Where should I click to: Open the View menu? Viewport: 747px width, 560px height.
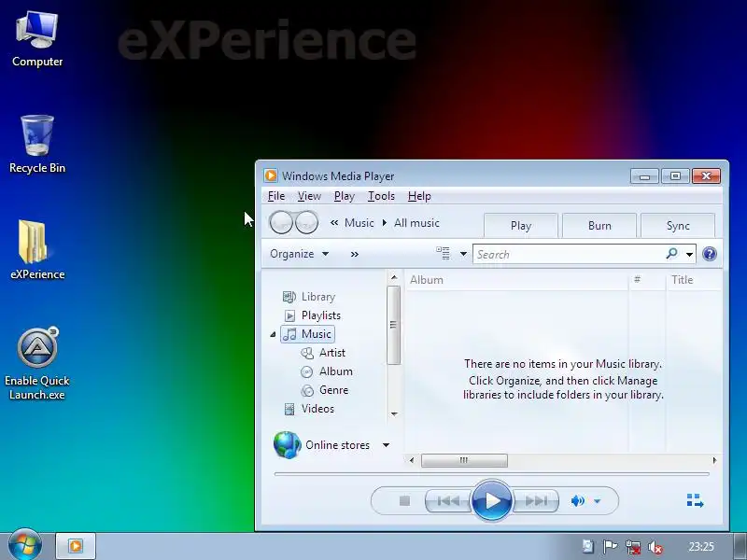pos(309,196)
